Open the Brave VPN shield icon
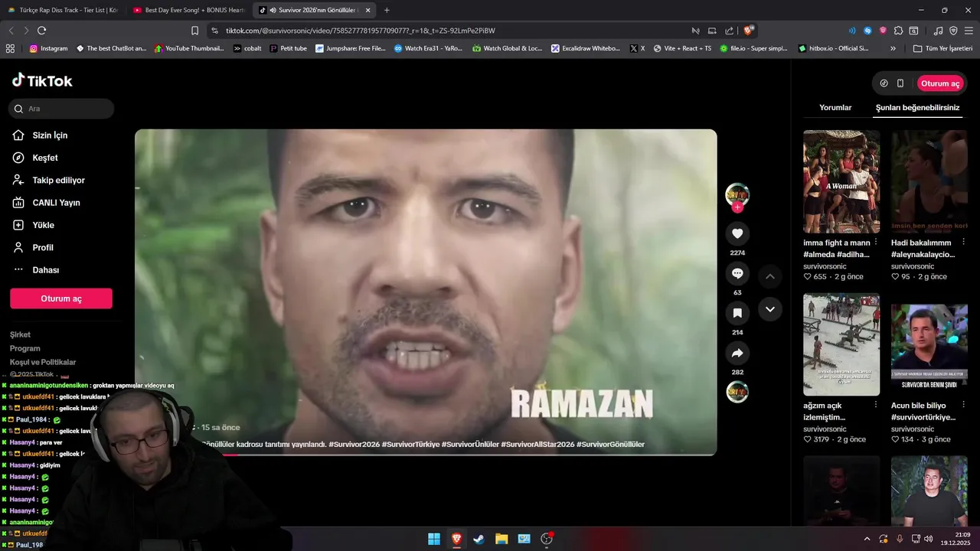The image size is (980, 551). click(x=953, y=31)
